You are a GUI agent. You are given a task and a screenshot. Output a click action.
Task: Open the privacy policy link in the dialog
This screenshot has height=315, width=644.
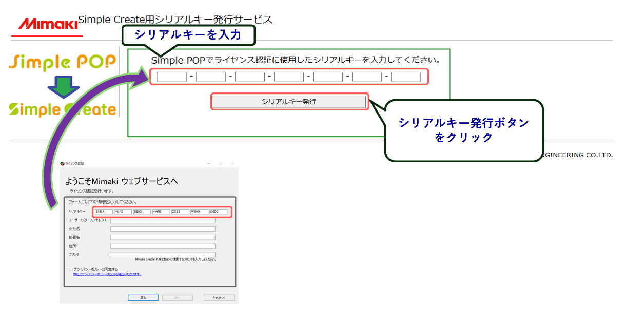tap(107, 274)
